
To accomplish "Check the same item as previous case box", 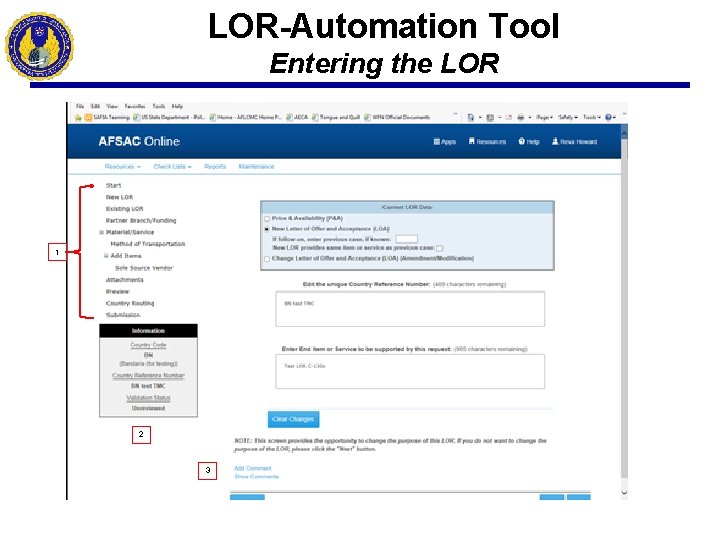I will pyautogui.click(x=439, y=248).
